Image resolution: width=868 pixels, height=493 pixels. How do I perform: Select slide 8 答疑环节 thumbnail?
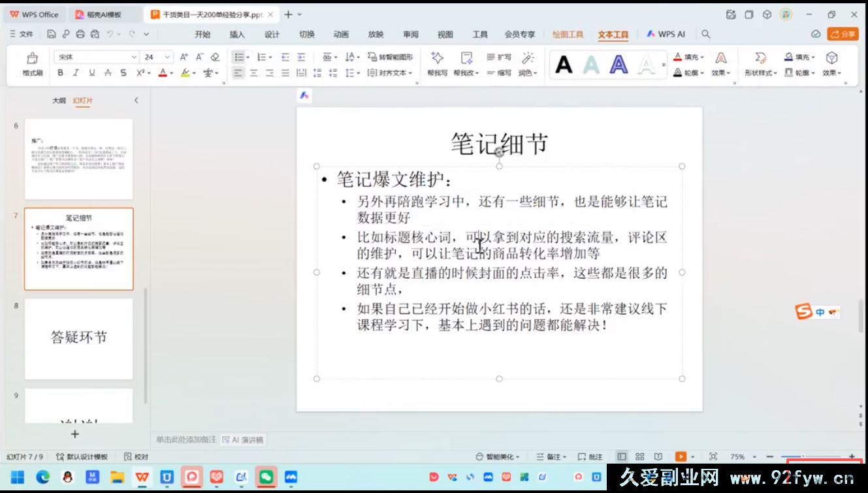(x=78, y=338)
